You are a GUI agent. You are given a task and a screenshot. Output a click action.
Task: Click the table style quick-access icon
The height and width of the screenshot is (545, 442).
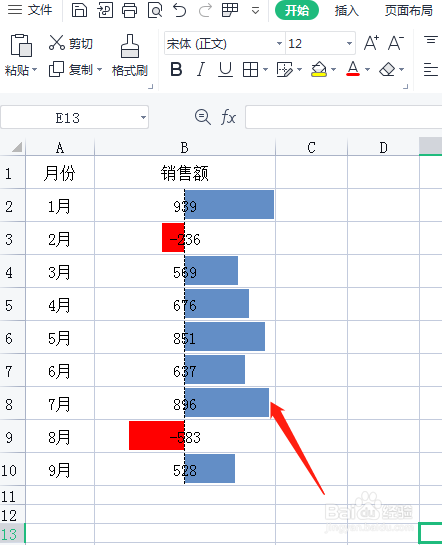(x=230, y=10)
